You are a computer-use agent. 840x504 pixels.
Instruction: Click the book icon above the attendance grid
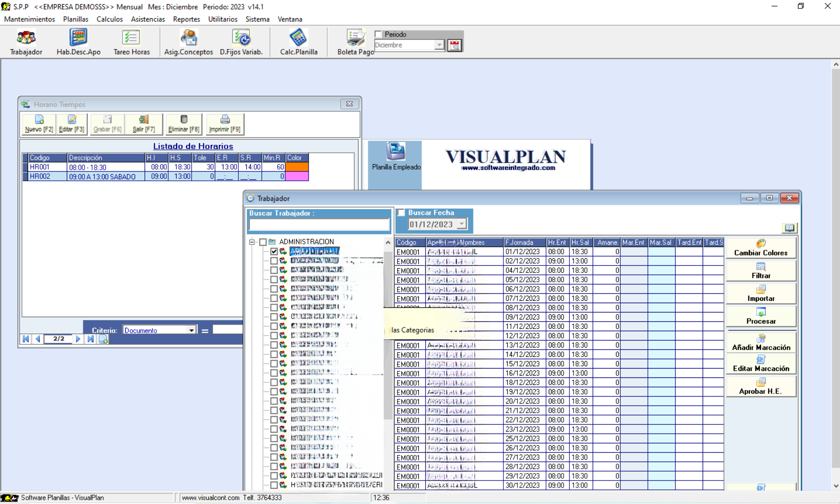(789, 227)
